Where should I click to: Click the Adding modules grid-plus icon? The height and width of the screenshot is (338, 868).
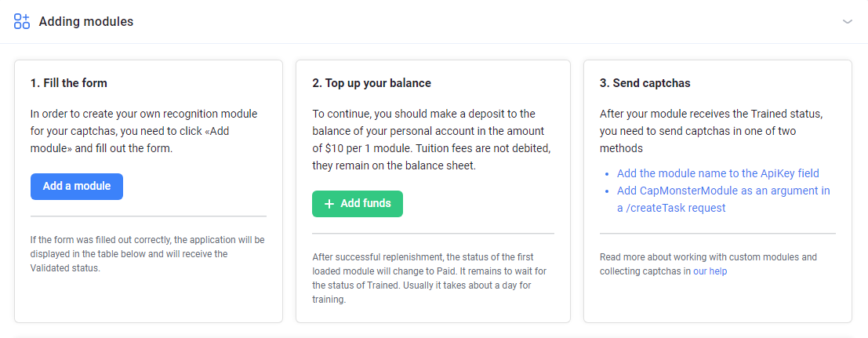point(22,22)
